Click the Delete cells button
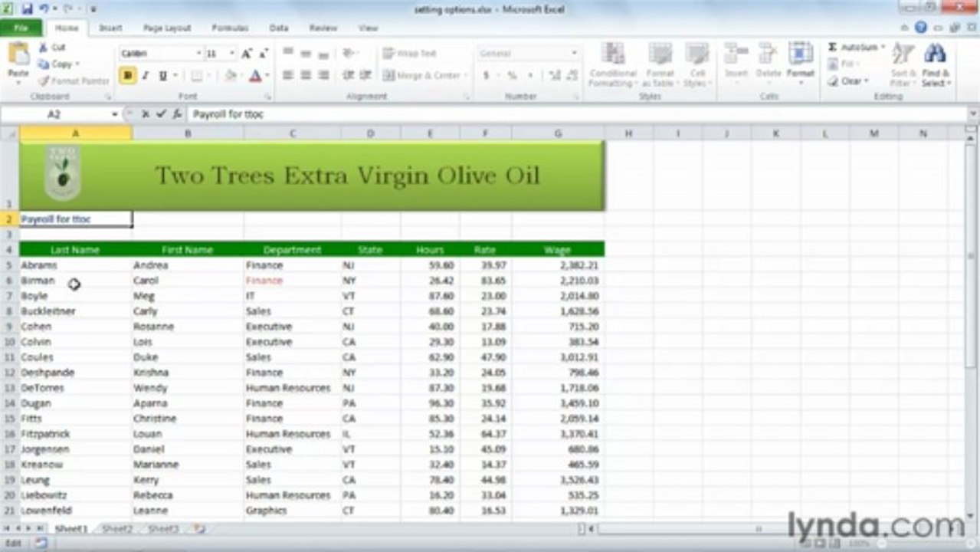Screen dimensions: 980x552 pos(768,61)
